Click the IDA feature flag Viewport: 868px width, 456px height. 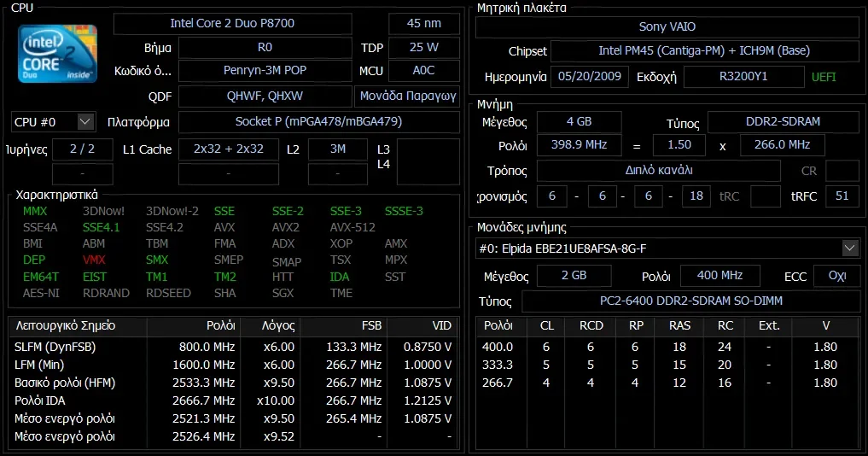(x=340, y=277)
